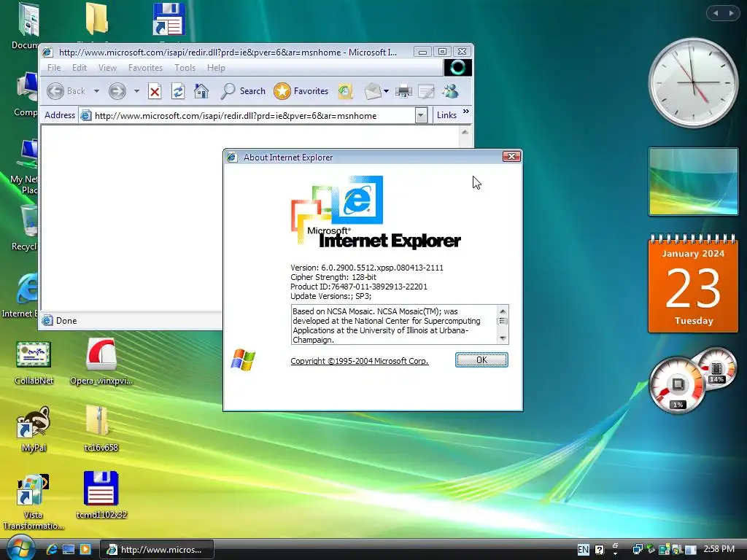Screen dimensions: 747x560
Task: Open the Edit menu
Action: pyautogui.click(x=79, y=68)
